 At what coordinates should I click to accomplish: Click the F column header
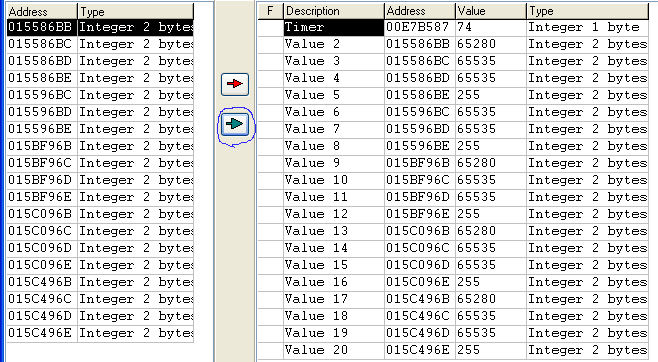pyautogui.click(x=271, y=11)
